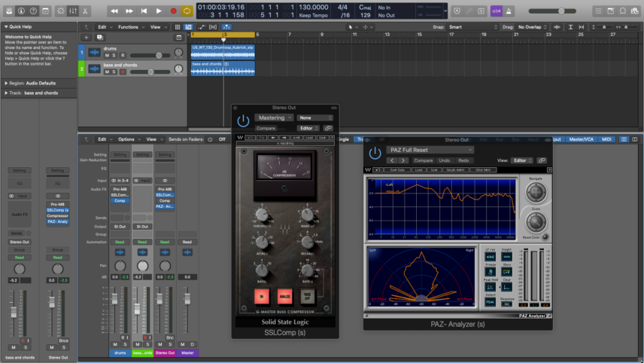Adjust the drums channel strip volume fader
Image resolution: width=644 pixels, height=363 pixels.
click(x=114, y=299)
